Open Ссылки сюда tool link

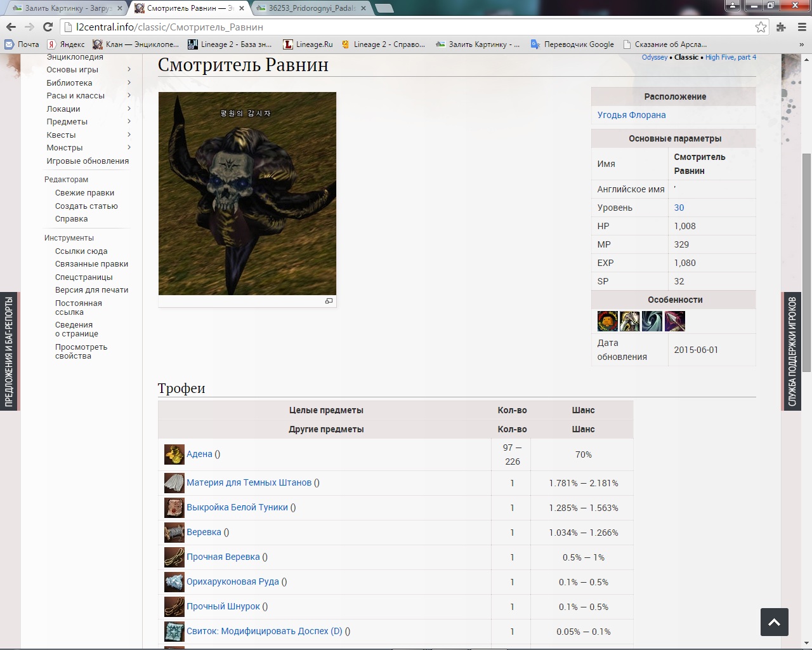pyautogui.click(x=81, y=251)
